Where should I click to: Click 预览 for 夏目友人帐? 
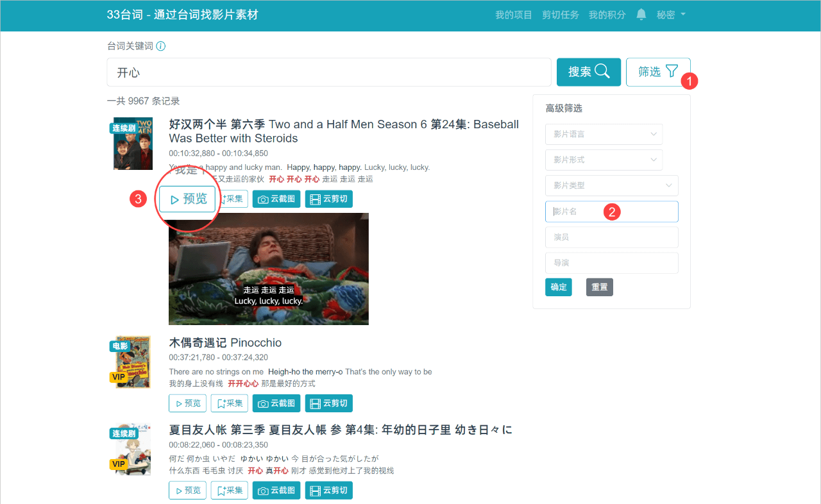click(x=188, y=491)
